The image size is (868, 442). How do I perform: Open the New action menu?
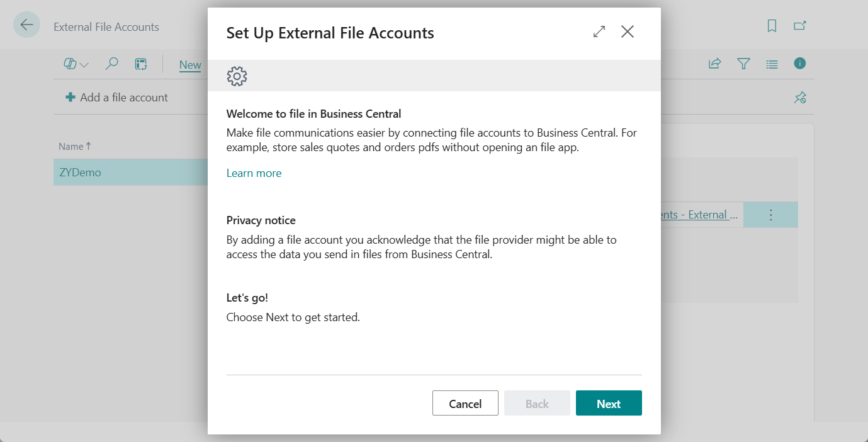(x=190, y=64)
